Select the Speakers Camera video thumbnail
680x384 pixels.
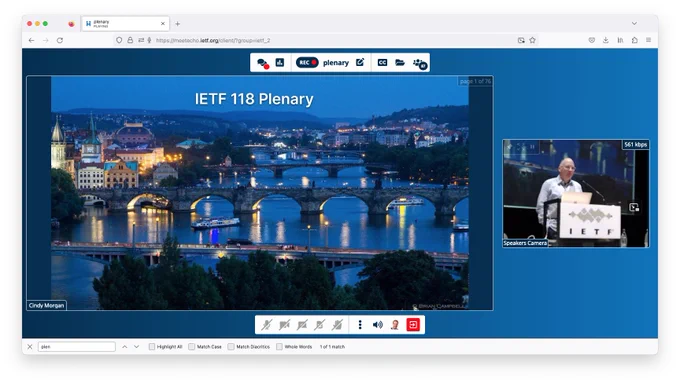pos(576,194)
